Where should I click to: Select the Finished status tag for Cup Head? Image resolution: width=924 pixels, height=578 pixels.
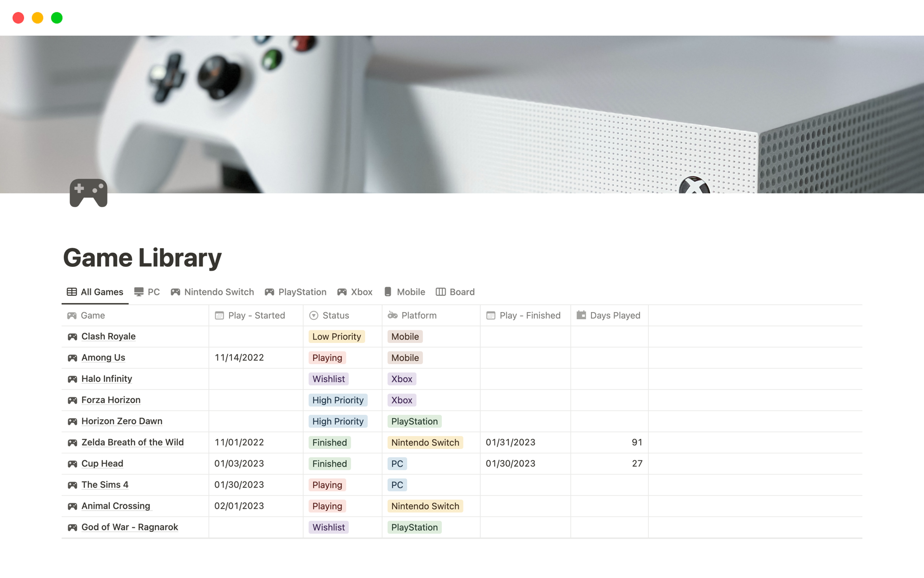pyautogui.click(x=329, y=463)
